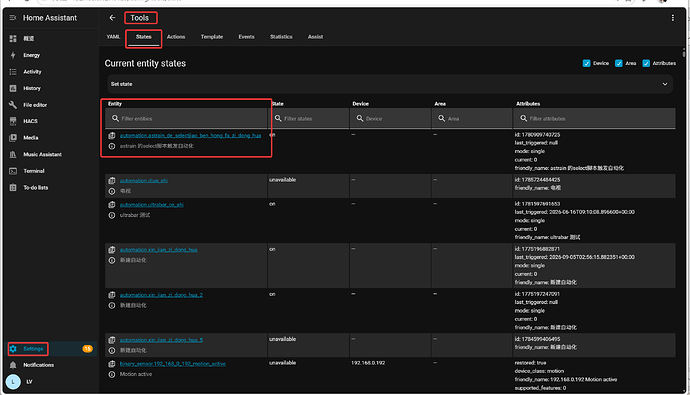Switch to the YAML tab

pyautogui.click(x=113, y=37)
